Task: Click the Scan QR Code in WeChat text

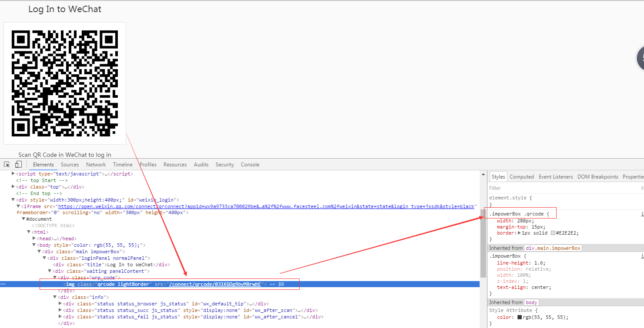Action: (x=65, y=155)
